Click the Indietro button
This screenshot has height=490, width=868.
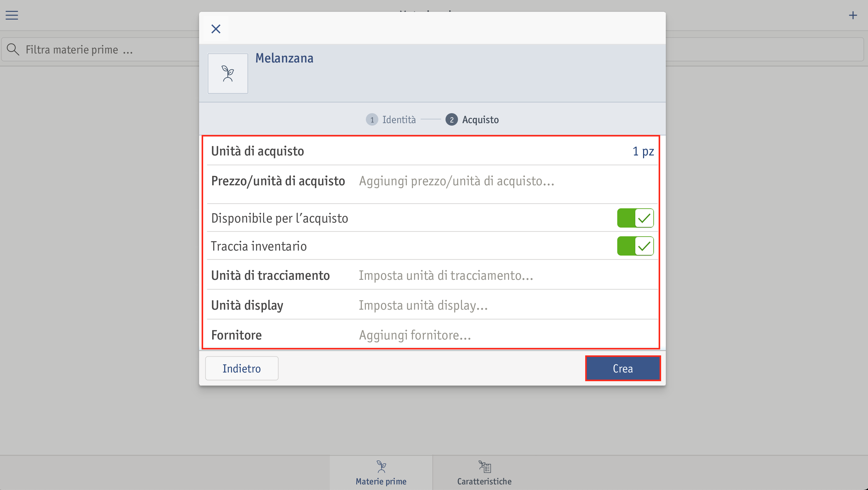pyautogui.click(x=242, y=368)
